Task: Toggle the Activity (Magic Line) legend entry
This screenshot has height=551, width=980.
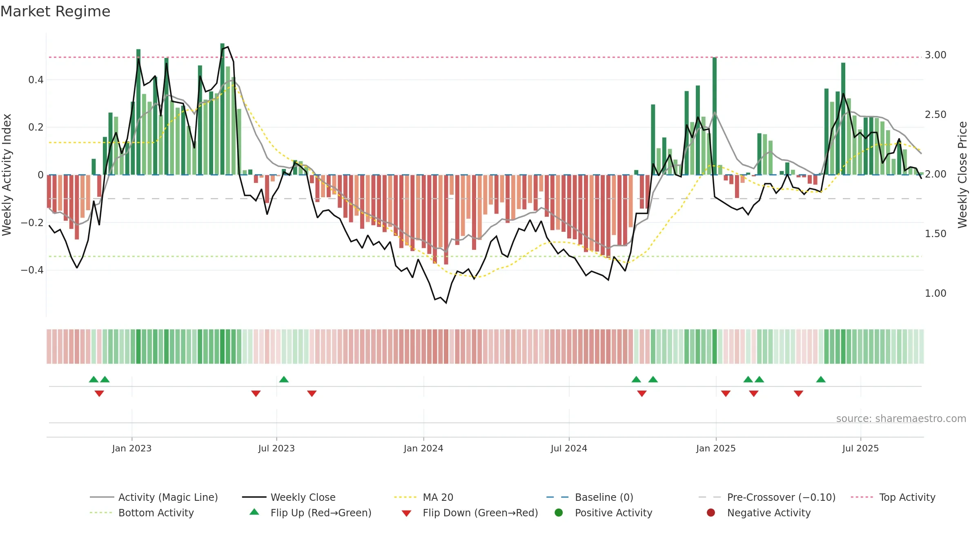Action: tap(154, 497)
